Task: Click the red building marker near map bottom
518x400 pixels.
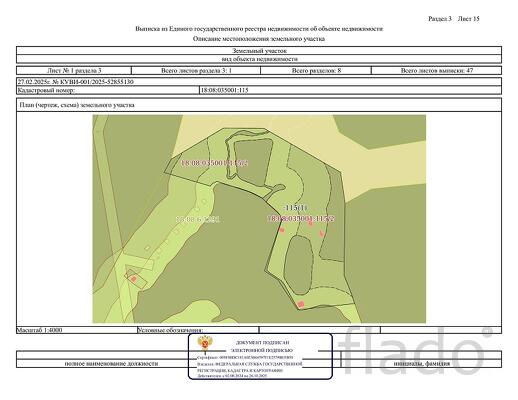Action: pyautogui.click(x=301, y=304)
